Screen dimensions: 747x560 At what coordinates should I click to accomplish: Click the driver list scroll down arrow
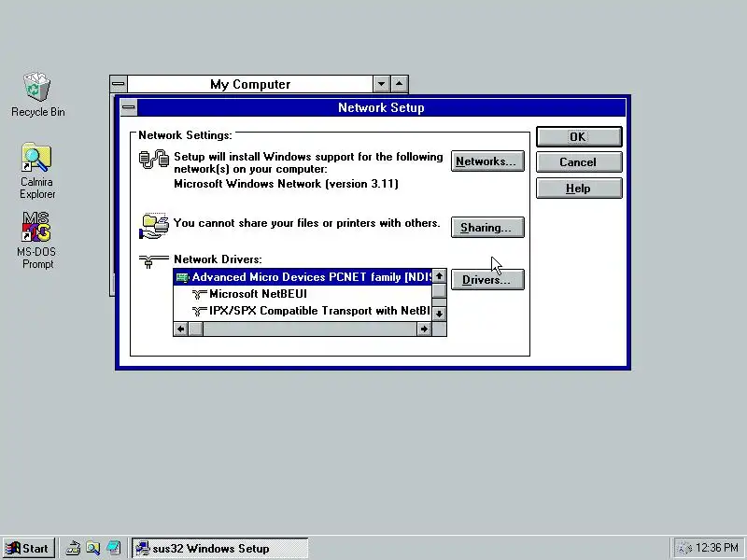point(439,314)
